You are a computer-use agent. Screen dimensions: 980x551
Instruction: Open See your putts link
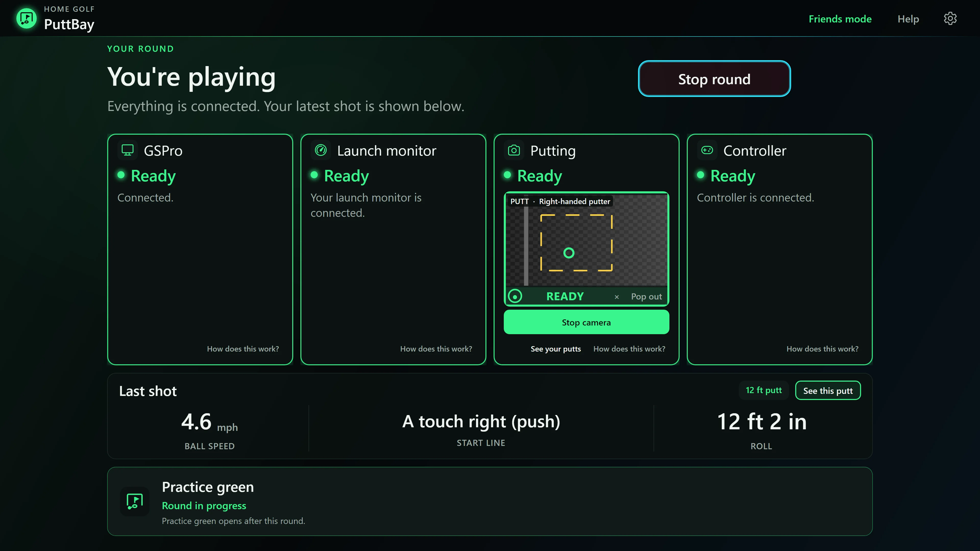click(x=555, y=349)
